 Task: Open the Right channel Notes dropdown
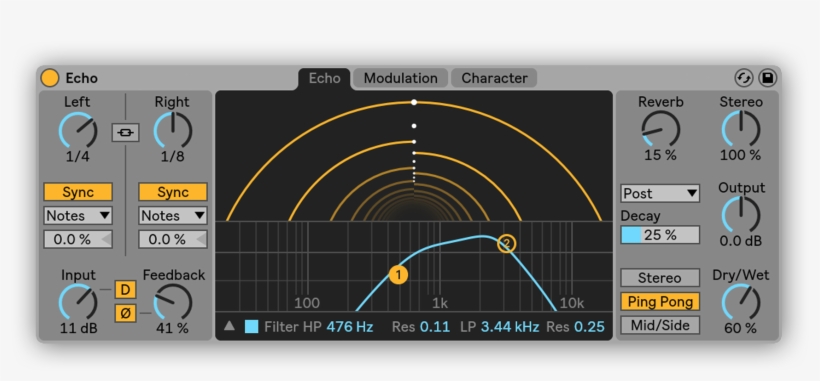(173, 215)
